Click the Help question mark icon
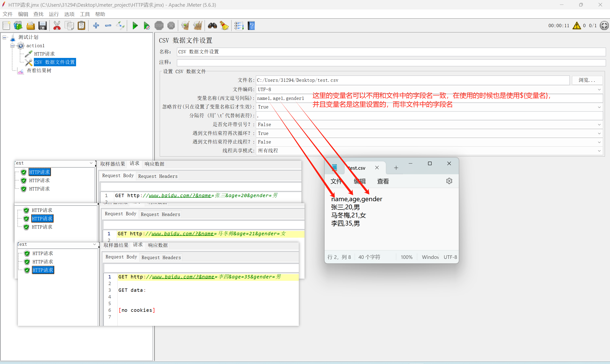The image size is (610, 364). [x=251, y=26]
